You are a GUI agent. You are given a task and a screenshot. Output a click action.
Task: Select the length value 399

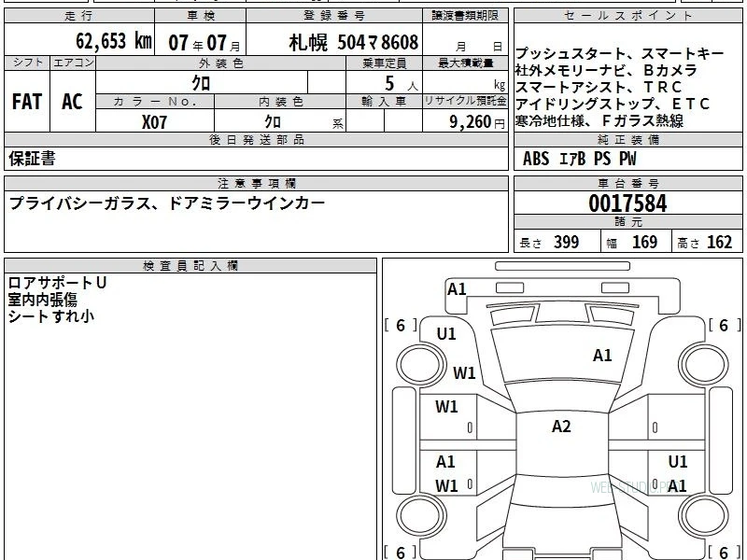[567, 242]
